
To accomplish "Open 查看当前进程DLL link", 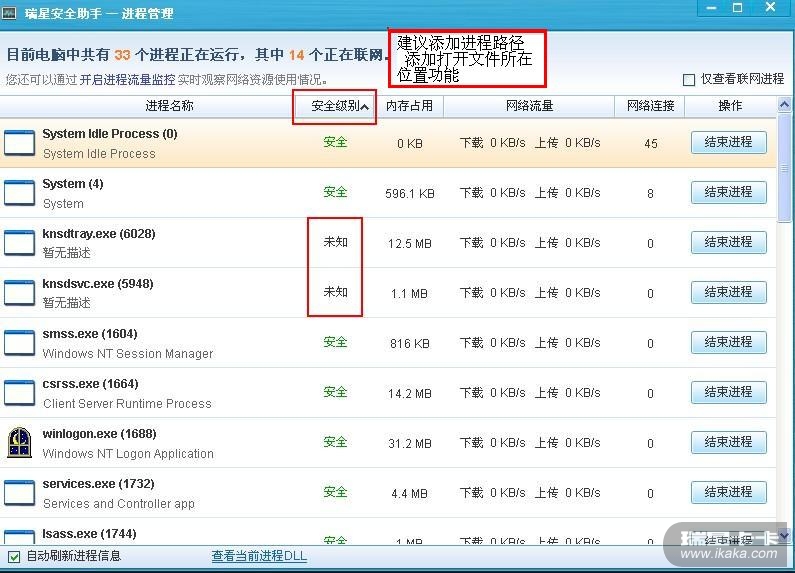I will [259, 556].
